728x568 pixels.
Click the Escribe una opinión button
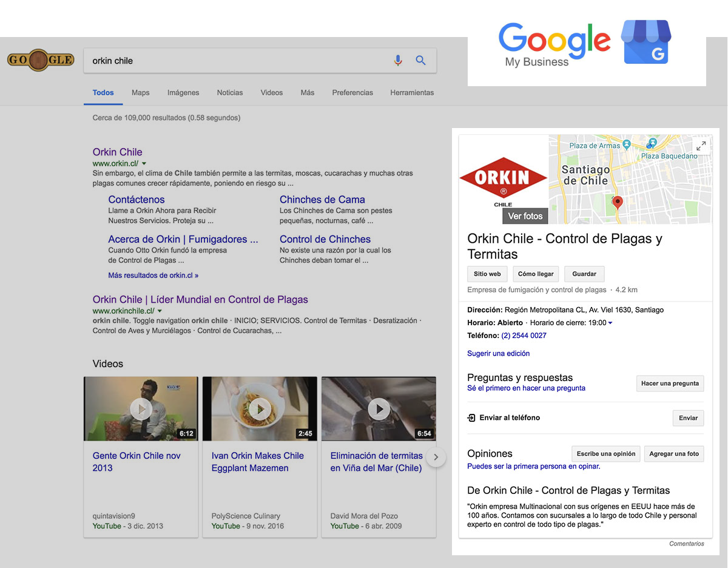(605, 454)
